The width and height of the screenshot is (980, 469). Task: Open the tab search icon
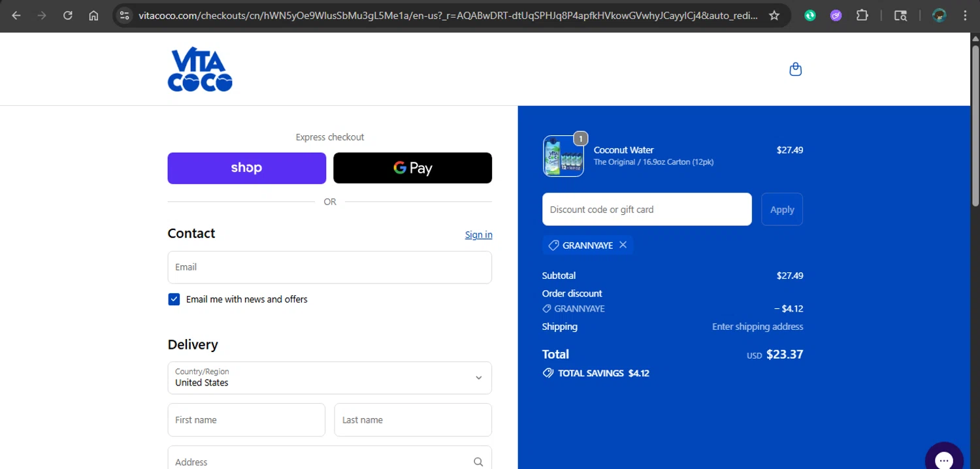point(900,16)
